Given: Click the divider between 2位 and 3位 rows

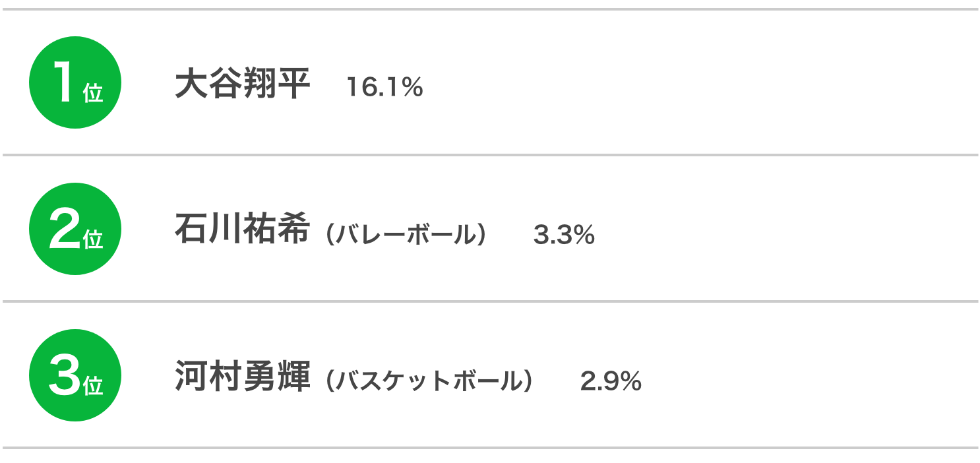Looking at the screenshot, I should pyautogui.click(x=490, y=301).
